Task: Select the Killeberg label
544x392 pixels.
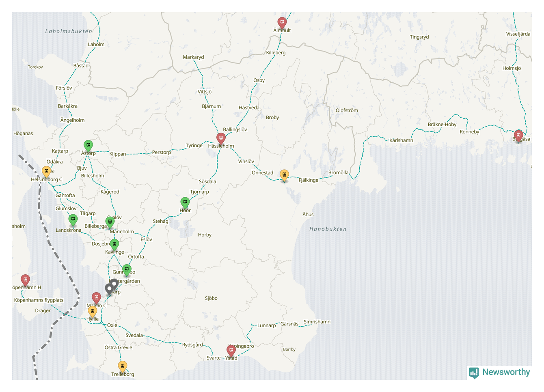Action: pyautogui.click(x=276, y=53)
